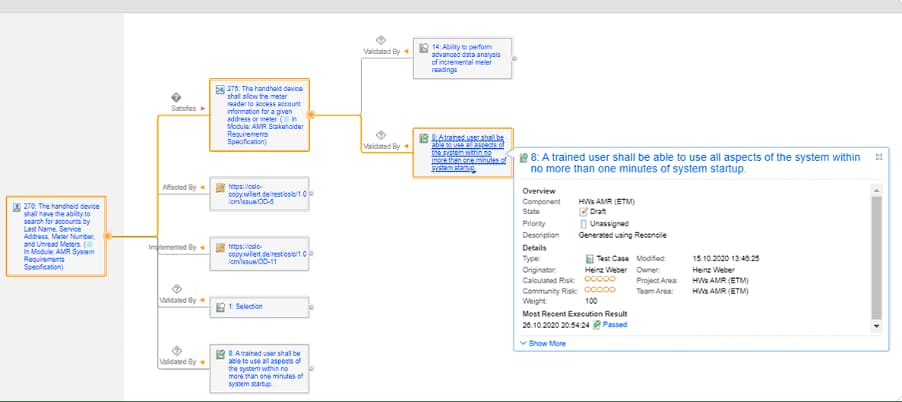Click the execution date '26.10.2020 20:54:24'
Image resolution: width=902 pixels, height=402 pixels.
pyautogui.click(x=556, y=325)
